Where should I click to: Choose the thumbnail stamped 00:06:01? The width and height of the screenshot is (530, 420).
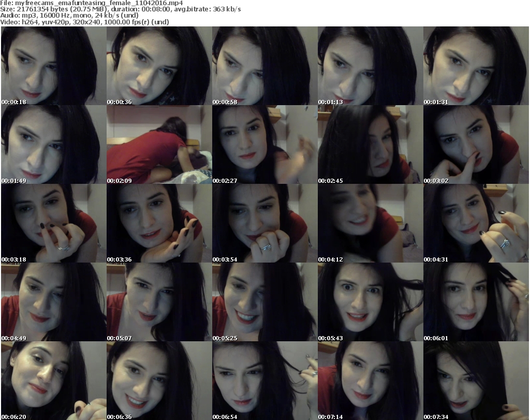pos(476,302)
